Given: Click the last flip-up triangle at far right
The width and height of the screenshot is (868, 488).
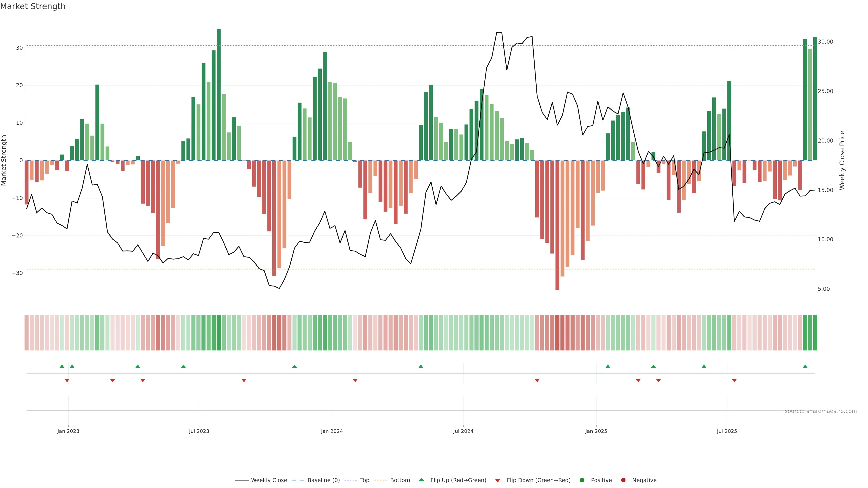Looking at the screenshot, I should click(805, 366).
